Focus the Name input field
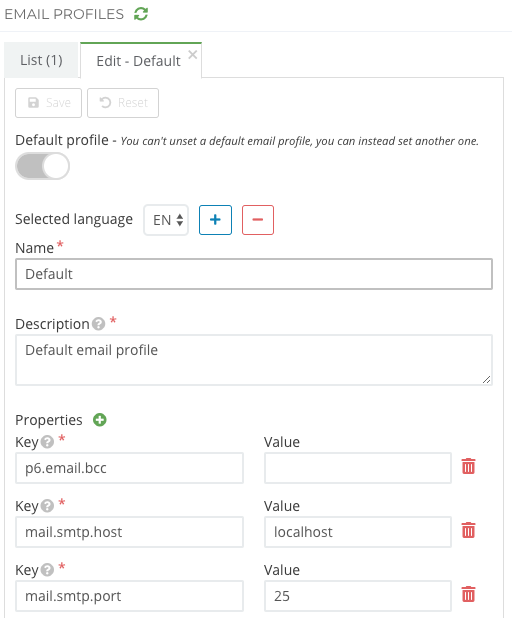Screen dimensions: 512x618 (254, 274)
